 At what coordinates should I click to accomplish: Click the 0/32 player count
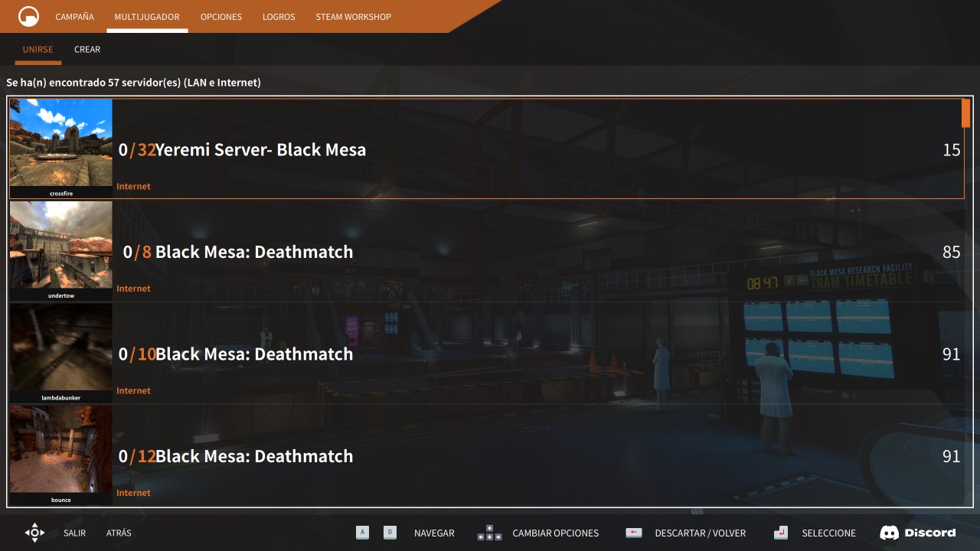tap(137, 150)
